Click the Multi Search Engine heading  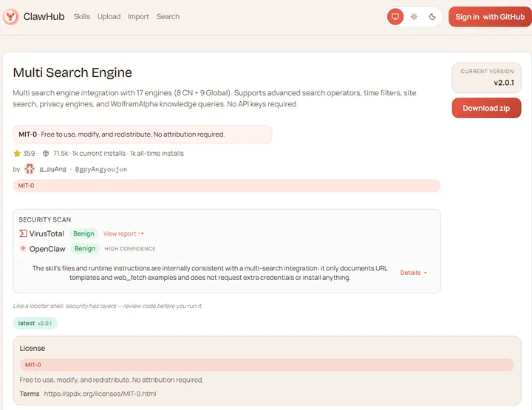coord(72,72)
